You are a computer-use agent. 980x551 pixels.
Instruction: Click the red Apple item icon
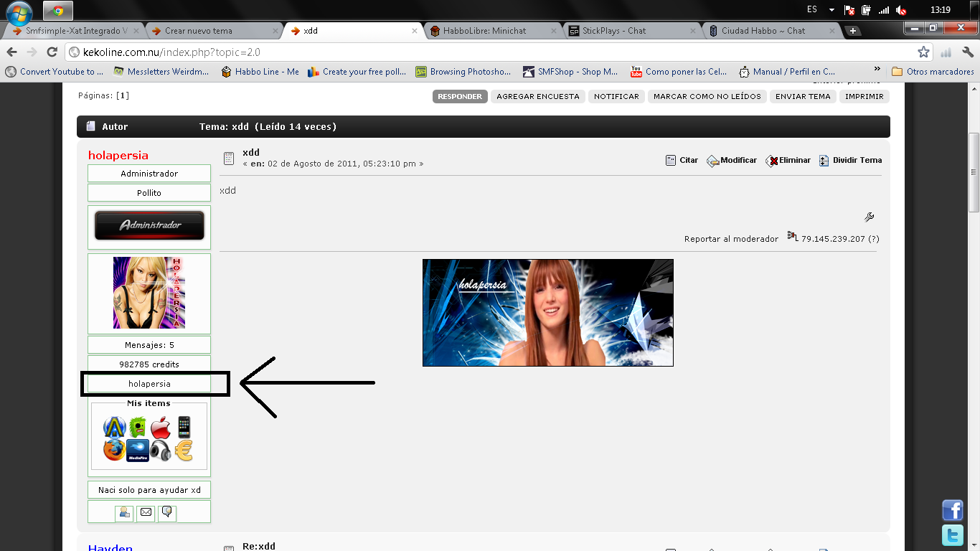(161, 428)
